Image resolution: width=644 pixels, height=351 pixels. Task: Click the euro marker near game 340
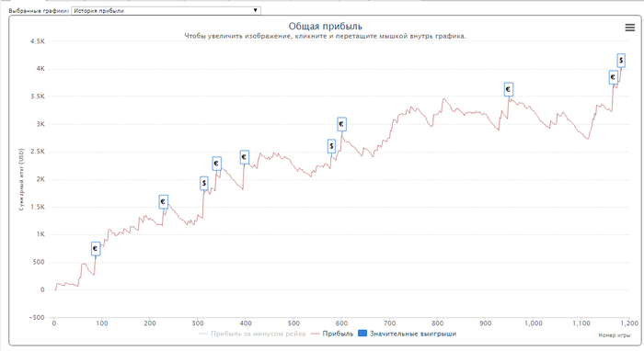[216, 164]
